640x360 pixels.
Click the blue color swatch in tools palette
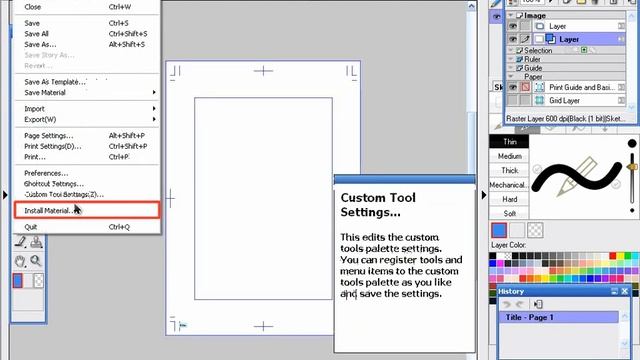tap(18, 281)
